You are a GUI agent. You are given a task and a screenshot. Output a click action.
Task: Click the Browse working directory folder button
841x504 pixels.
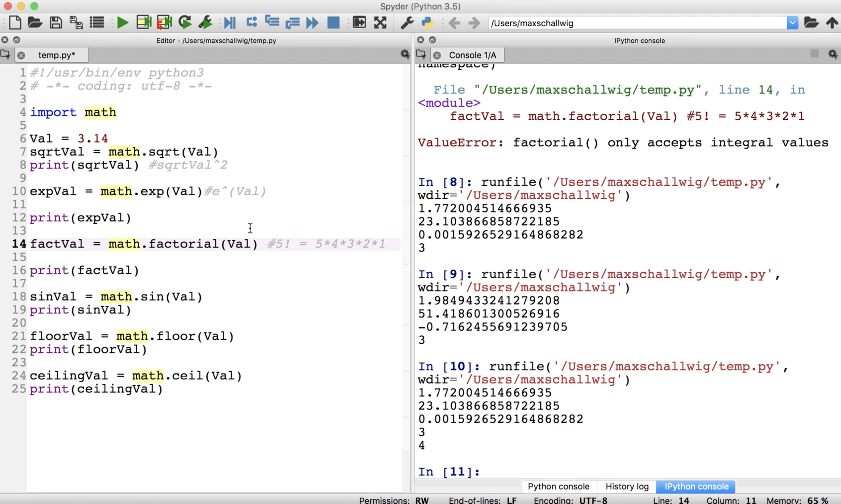(811, 23)
